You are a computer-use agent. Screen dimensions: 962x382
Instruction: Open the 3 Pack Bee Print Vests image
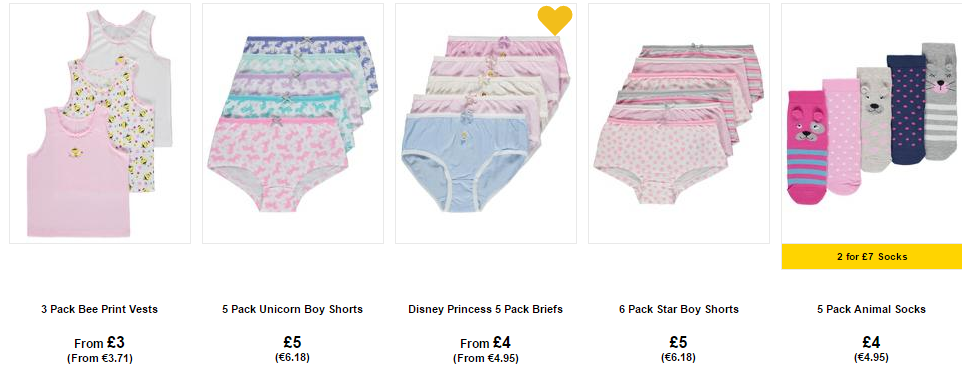point(100,123)
